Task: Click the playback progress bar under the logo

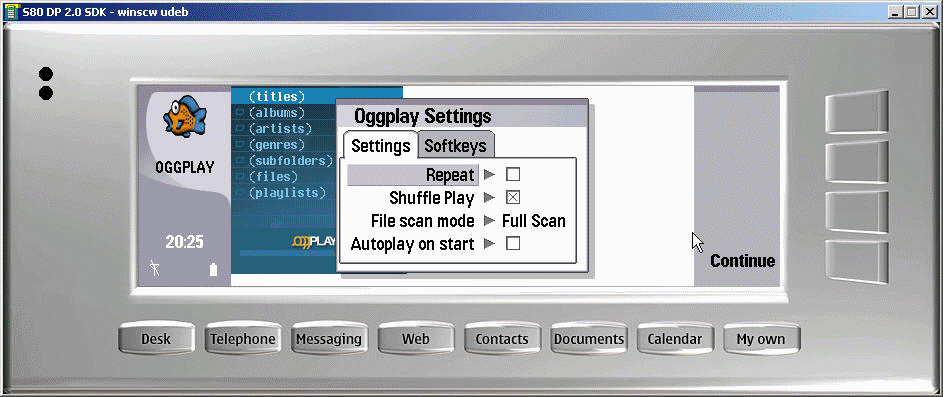Action: (287, 253)
